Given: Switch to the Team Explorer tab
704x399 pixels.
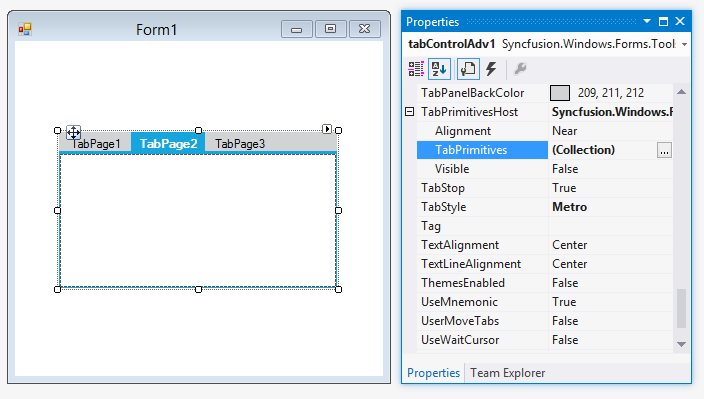Looking at the screenshot, I should point(507,373).
